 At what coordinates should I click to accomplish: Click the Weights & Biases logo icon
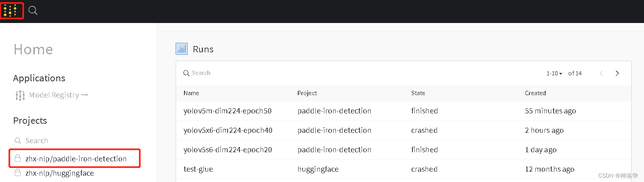pos(10,11)
